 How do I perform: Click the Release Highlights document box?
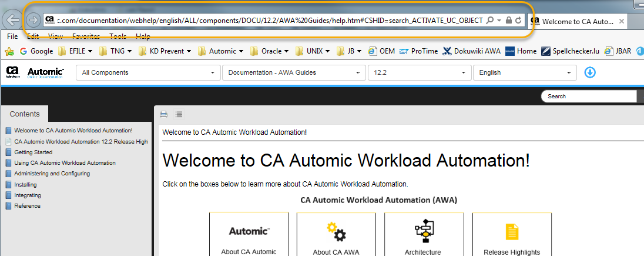tap(512, 234)
